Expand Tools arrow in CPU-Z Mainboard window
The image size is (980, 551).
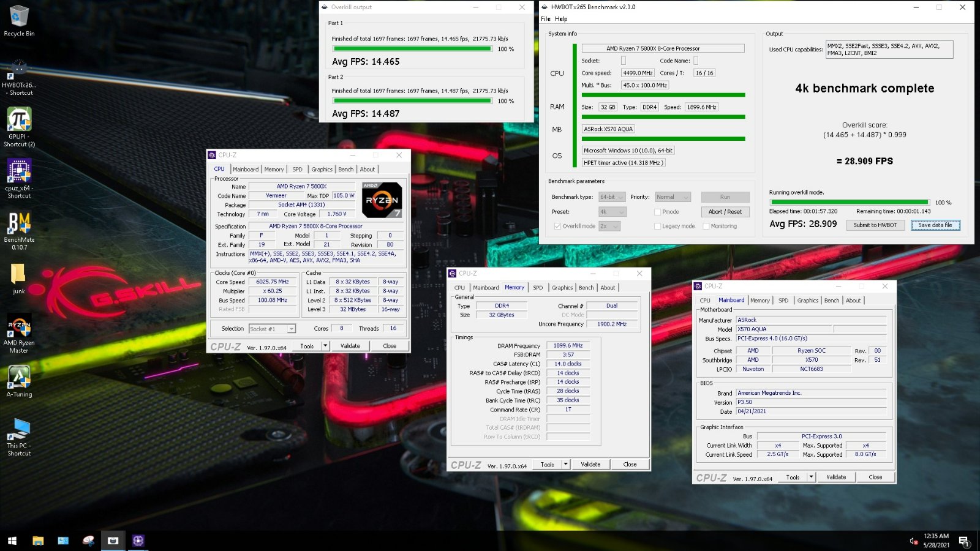(811, 477)
